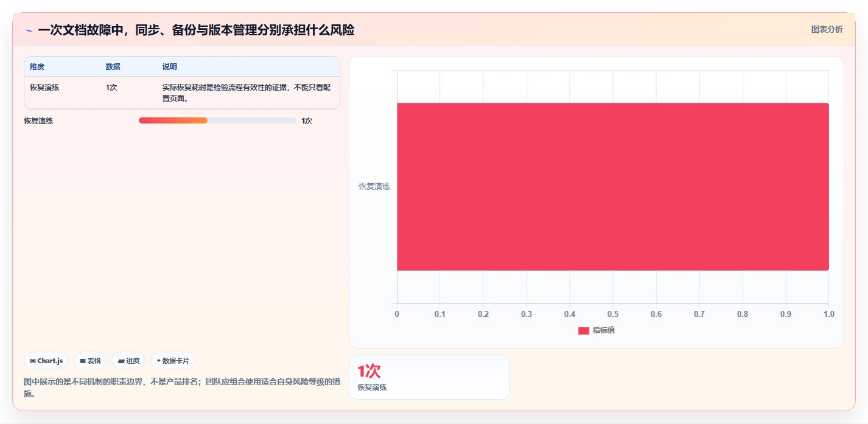Select the Chart.js tag chip

(x=46, y=361)
